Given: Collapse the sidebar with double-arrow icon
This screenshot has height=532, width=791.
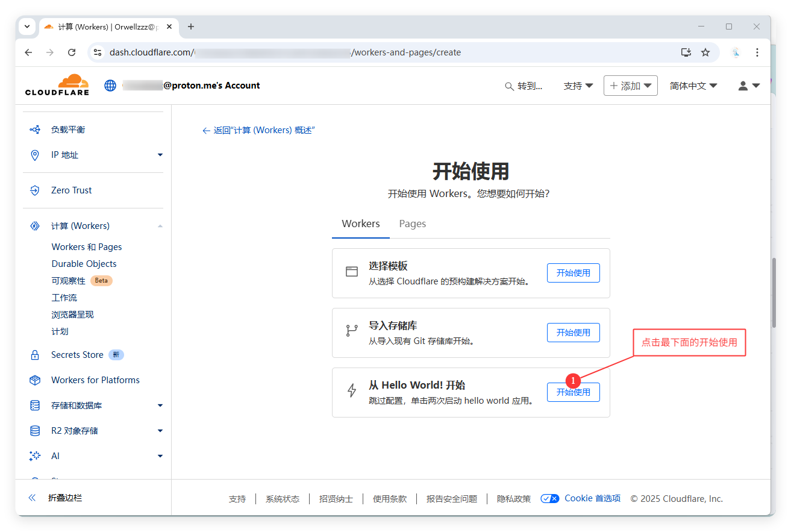Looking at the screenshot, I should tap(33, 498).
